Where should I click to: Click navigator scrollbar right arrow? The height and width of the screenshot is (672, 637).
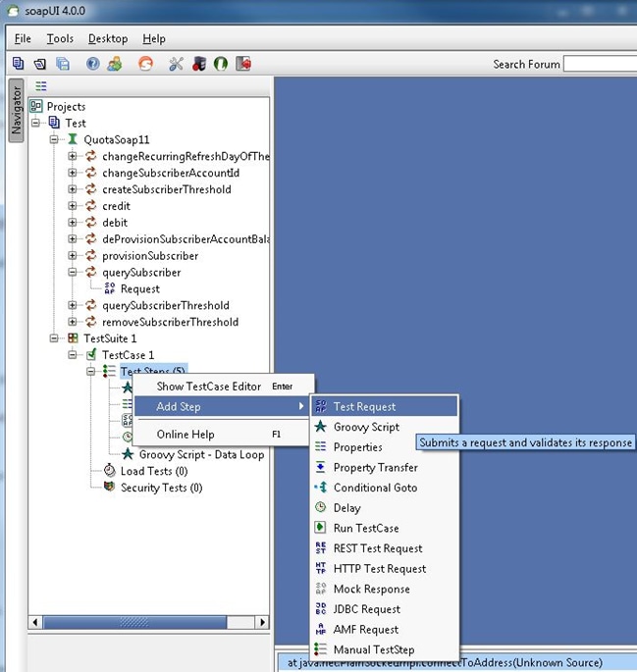tap(262, 622)
